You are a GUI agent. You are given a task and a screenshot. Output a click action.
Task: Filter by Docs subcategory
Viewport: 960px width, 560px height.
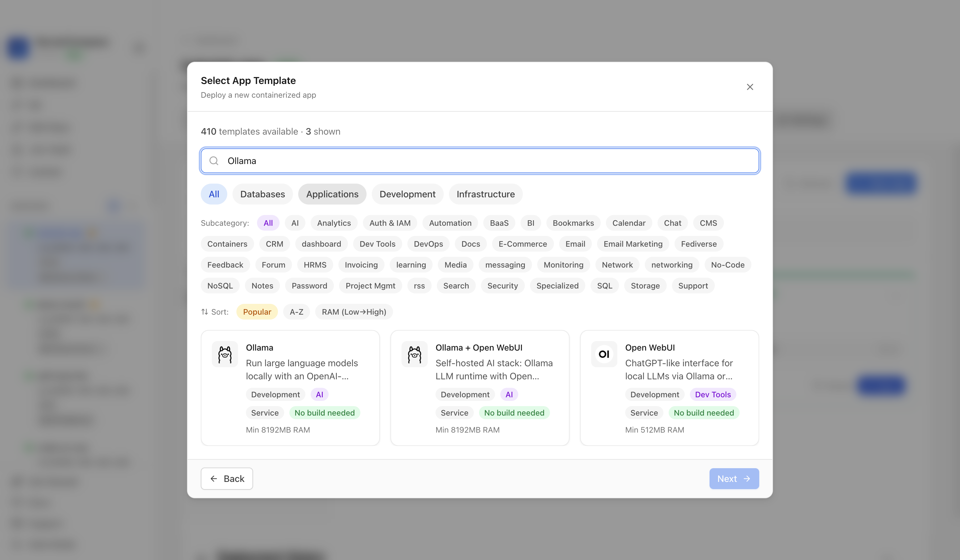click(471, 244)
